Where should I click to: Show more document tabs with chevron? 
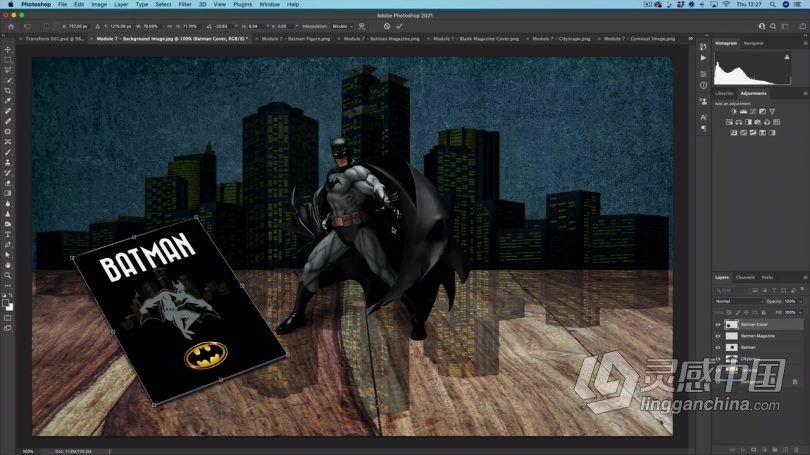(x=691, y=39)
